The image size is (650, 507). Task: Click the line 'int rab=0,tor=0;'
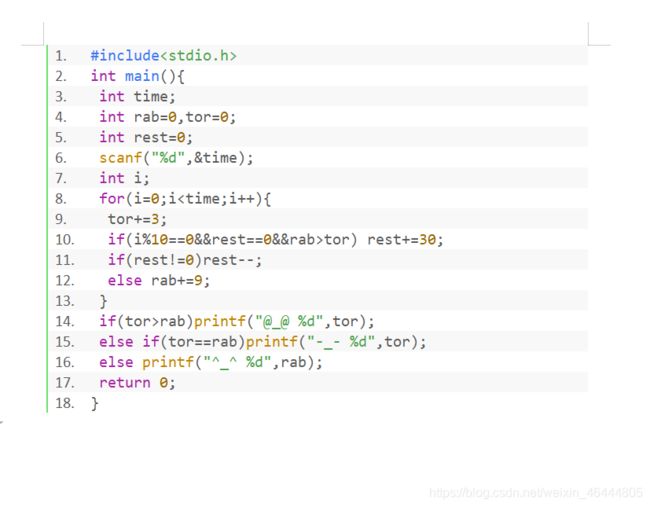(167, 117)
